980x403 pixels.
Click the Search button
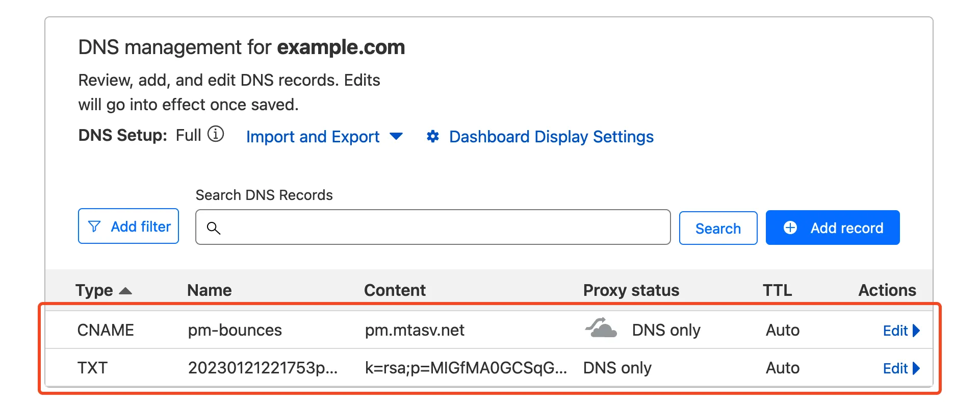(718, 228)
